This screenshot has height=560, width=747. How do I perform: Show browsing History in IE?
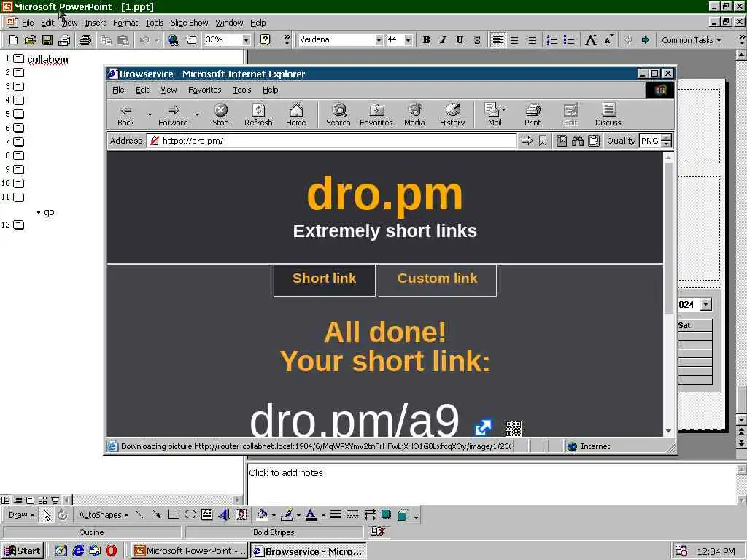pyautogui.click(x=452, y=114)
